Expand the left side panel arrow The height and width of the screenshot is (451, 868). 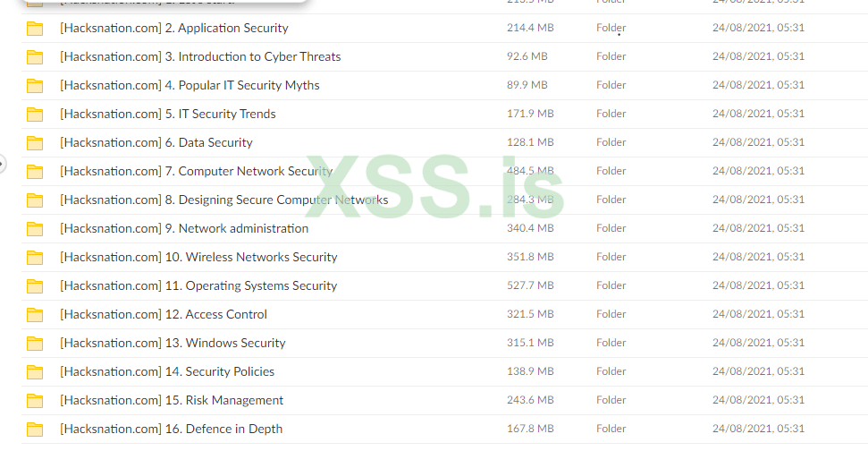coord(3,164)
